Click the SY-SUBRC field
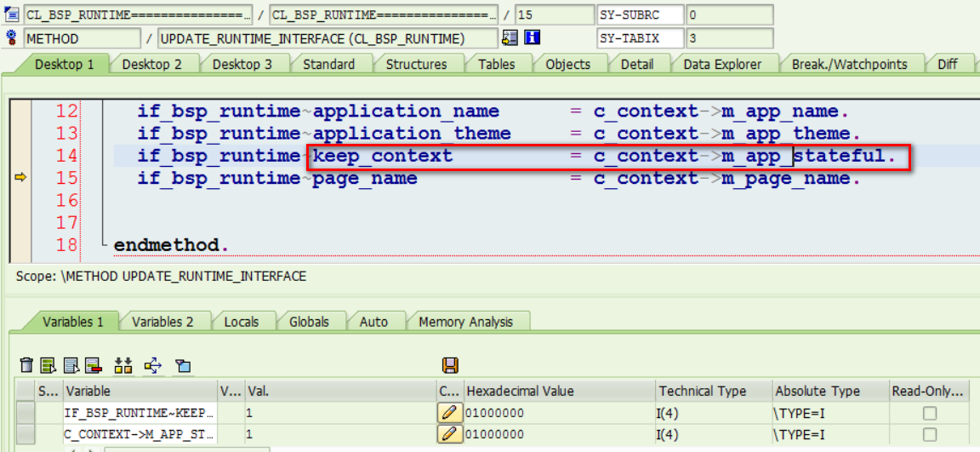980x452 pixels. pyautogui.click(x=640, y=14)
